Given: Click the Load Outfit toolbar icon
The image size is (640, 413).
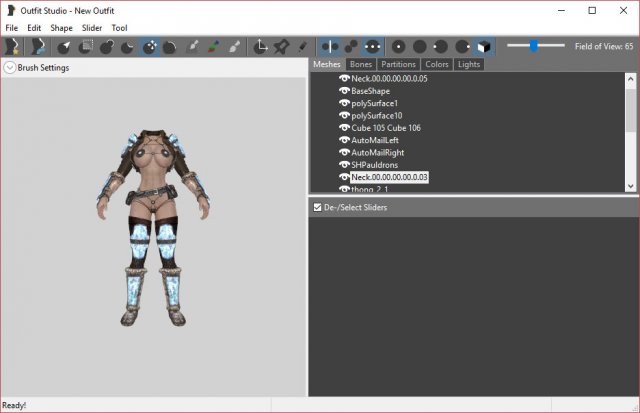Looking at the screenshot, I should (x=38, y=46).
